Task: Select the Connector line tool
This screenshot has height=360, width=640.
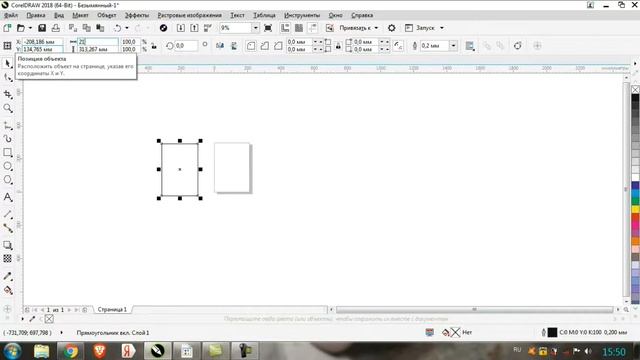Action: tap(8, 228)
